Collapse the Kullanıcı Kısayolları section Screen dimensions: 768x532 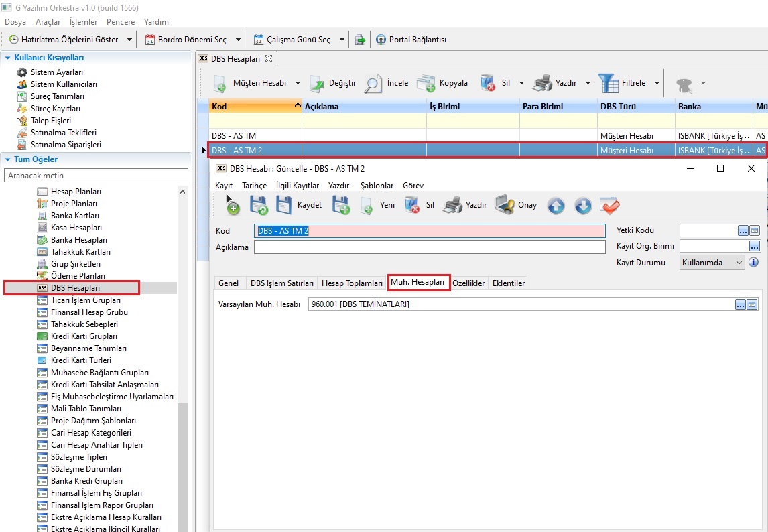7,58
